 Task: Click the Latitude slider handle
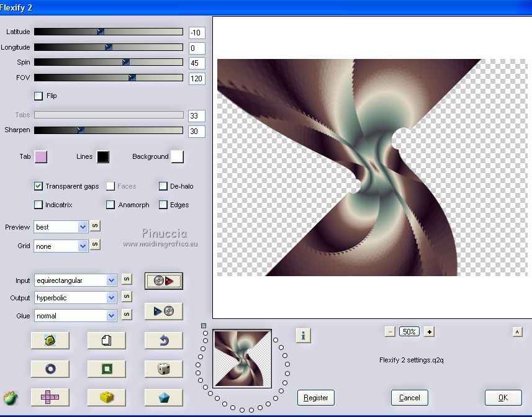100,32
